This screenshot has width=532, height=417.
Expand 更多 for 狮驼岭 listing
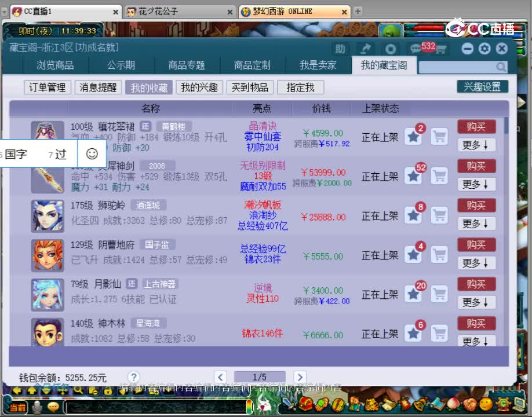pos(476,224)
